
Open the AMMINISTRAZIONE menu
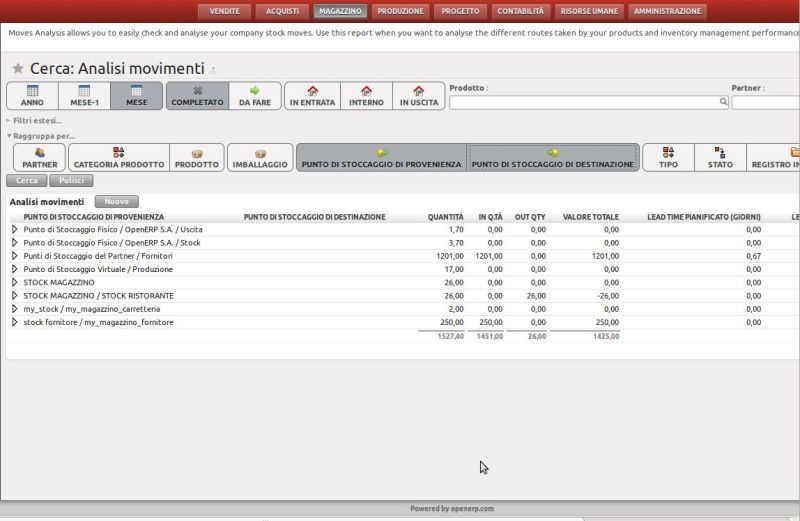point(667,11)
